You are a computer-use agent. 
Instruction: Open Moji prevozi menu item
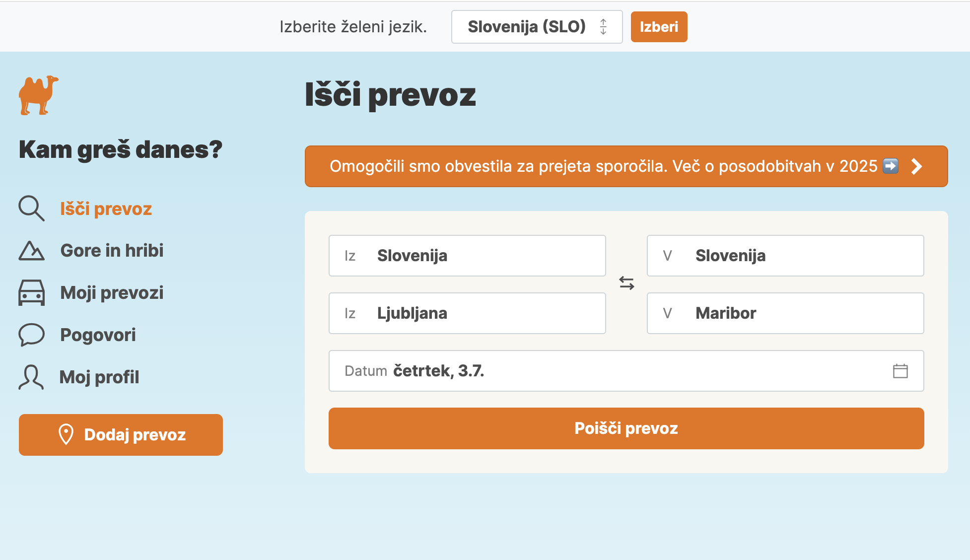pos(112,293)
